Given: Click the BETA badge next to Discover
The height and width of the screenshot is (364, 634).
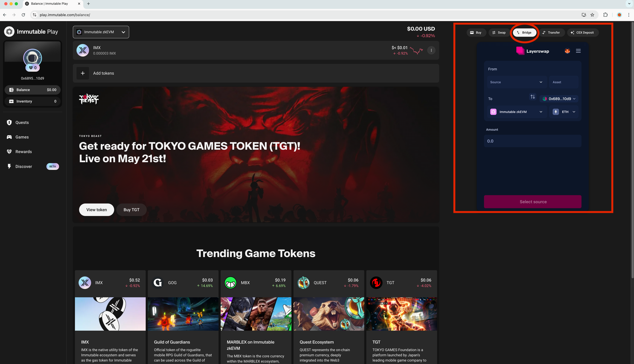Looking at the screenshot, I should [53, 166].
